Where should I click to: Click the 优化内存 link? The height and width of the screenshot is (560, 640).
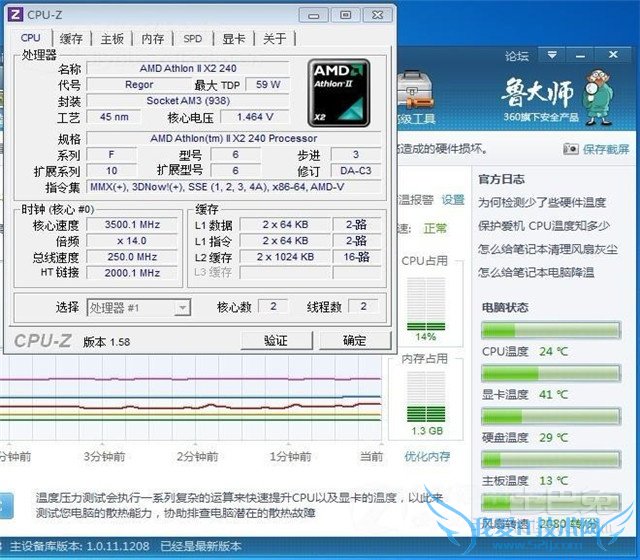coord(426,456)
